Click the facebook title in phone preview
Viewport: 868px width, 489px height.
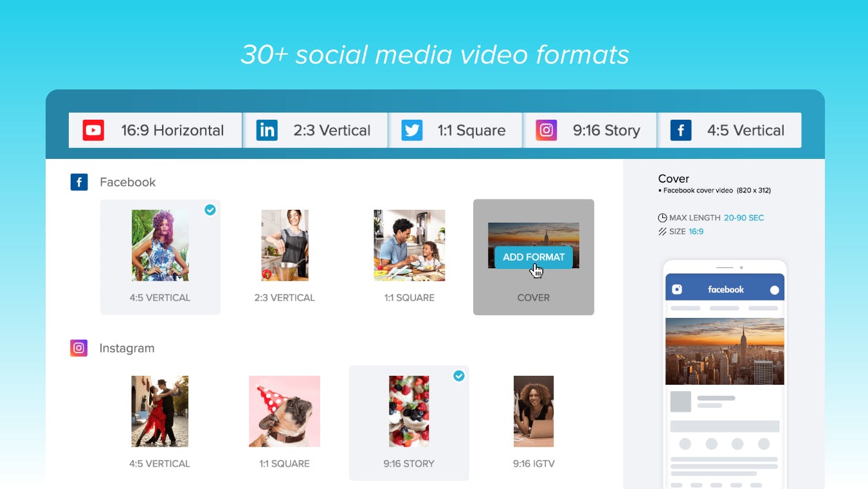(x=726, y=290)
